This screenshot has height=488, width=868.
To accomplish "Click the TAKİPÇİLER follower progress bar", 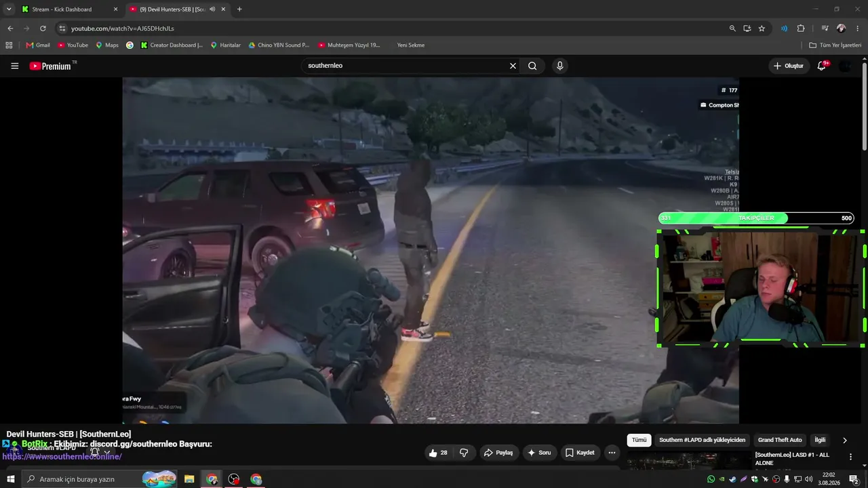I will point(756,218).
